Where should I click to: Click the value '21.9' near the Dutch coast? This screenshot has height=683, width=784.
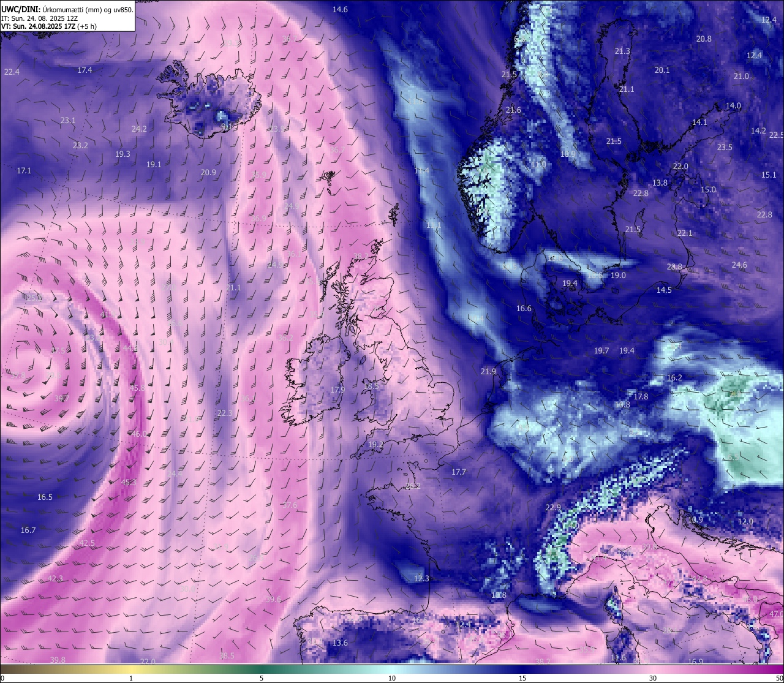[x=488, y=372]
